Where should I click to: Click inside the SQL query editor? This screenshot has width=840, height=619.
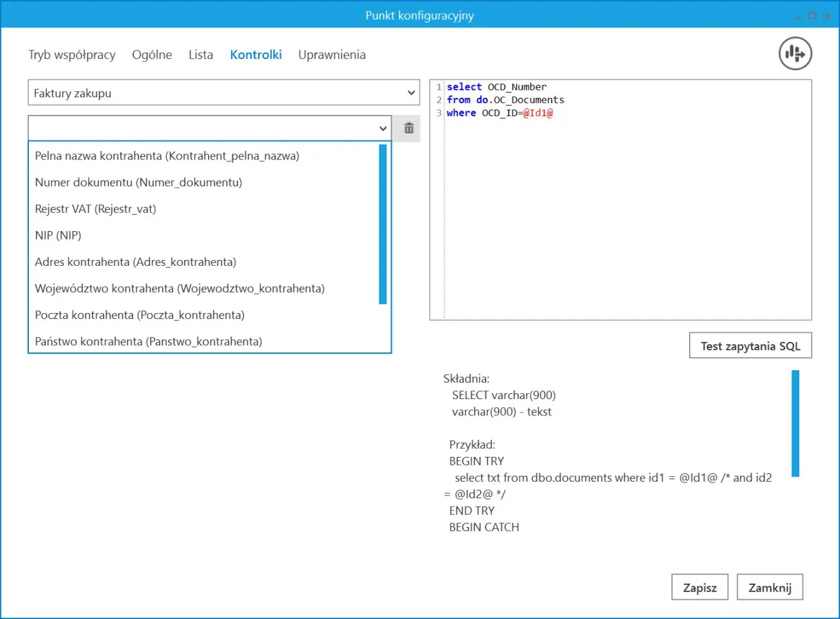[x=621, y=200]
